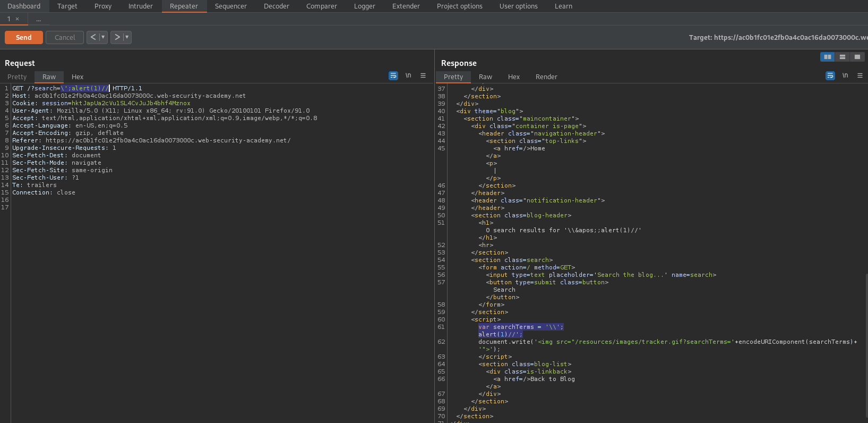Screen dimensions: 868x423
Task: Open Response panel options menu
Action: tap(860, 76)
